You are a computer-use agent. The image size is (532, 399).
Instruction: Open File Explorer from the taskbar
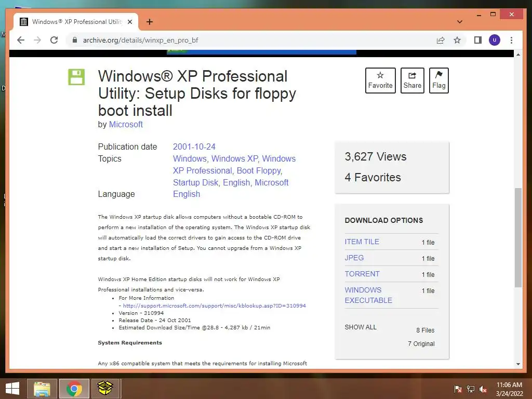42,389
